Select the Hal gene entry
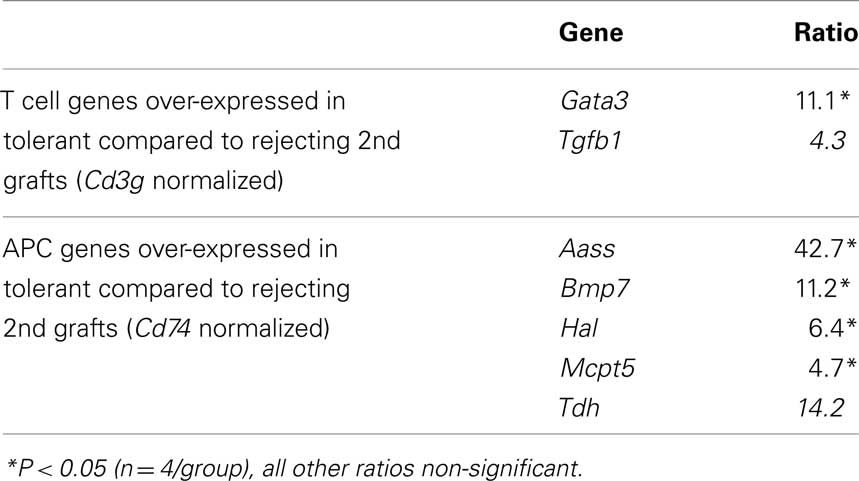 click(x=579, y=328)
